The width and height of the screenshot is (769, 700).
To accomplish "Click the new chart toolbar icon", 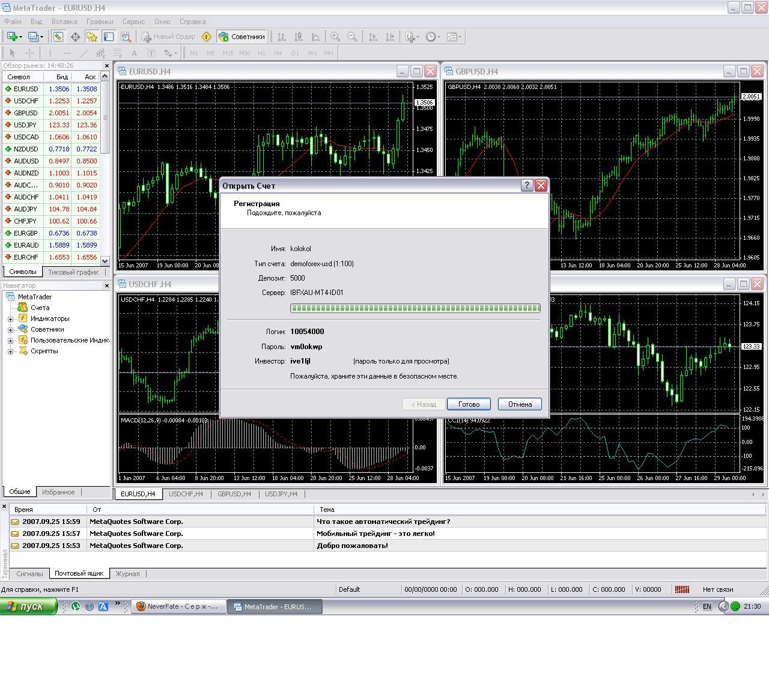I will tap(12, 37).
